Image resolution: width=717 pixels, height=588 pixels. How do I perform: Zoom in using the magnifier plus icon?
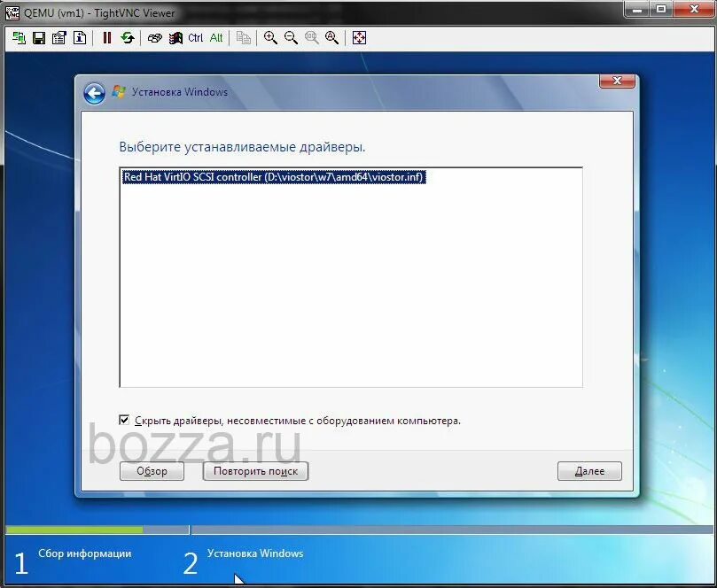coord(270,37)
